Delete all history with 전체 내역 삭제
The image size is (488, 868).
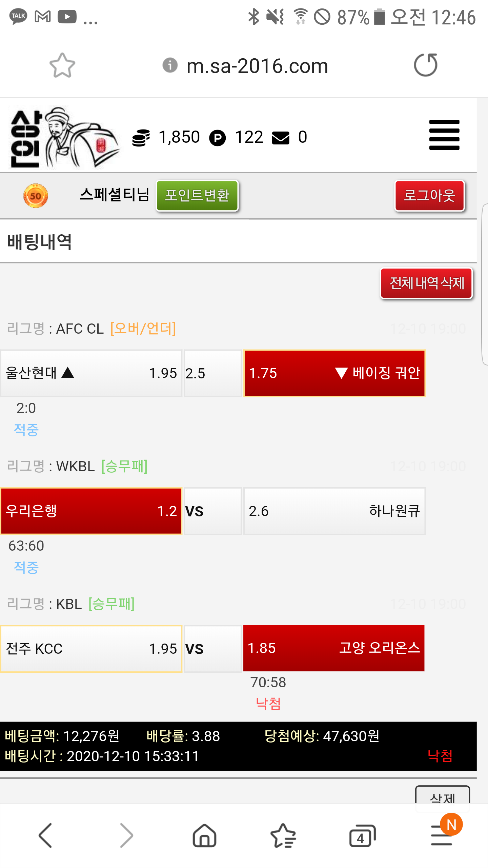point(426,283)
